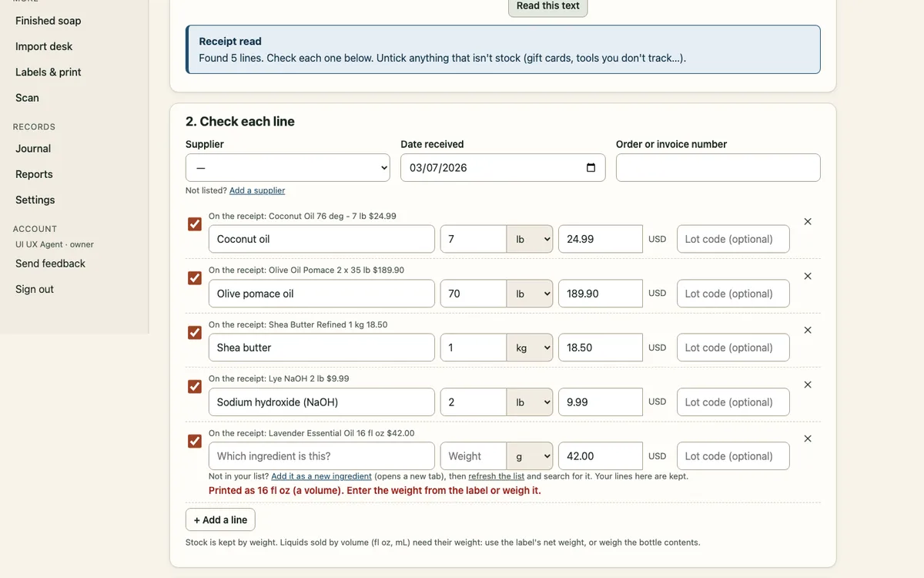
Task: Open the Journal records
Action: (33, 149)
